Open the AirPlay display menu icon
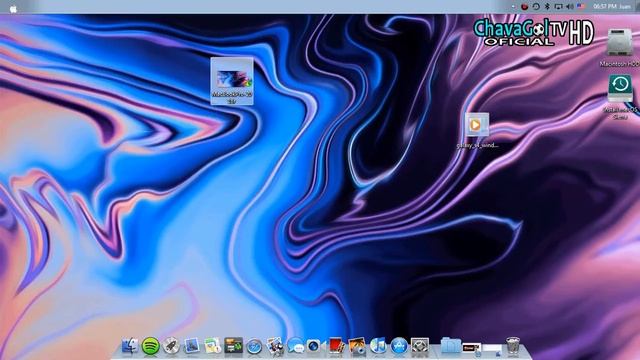The width and height of the screenshot is (640, 360). (558, 7)
